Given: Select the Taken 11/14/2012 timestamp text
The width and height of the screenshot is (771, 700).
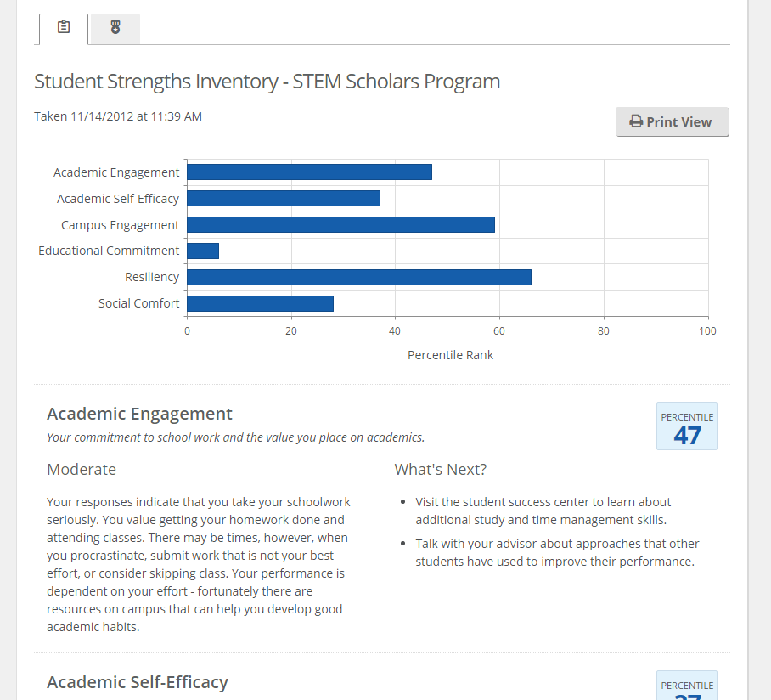Looking at the screenshot, I should pos(117,116).
